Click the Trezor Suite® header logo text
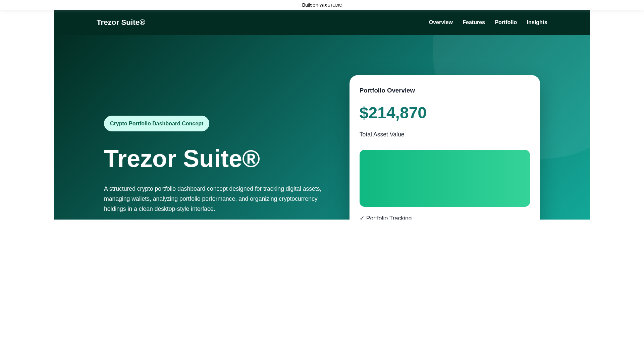 point(121,22)
